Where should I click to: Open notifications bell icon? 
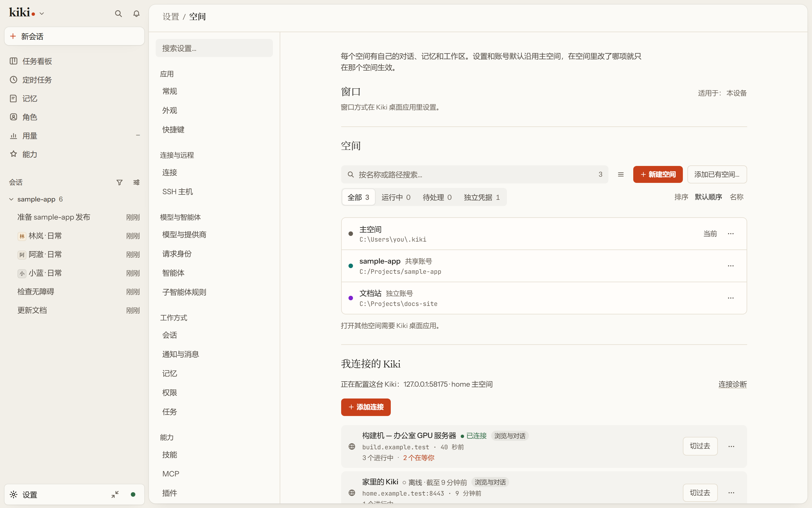(x=136, y=14)
